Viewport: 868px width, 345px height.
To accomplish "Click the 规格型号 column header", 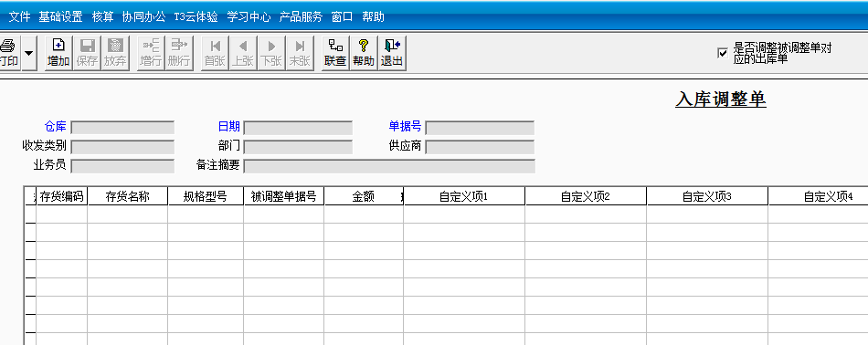I will (206, 196).
